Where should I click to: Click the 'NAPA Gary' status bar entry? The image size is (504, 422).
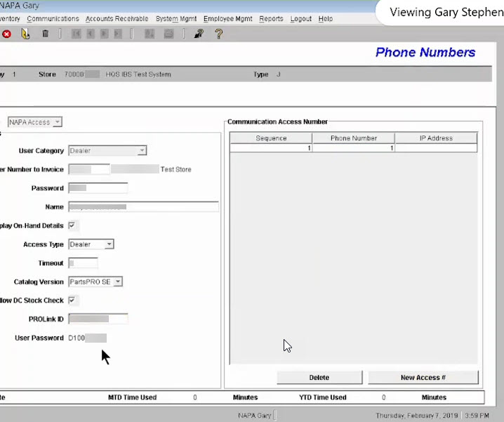(x=255, y=416)
